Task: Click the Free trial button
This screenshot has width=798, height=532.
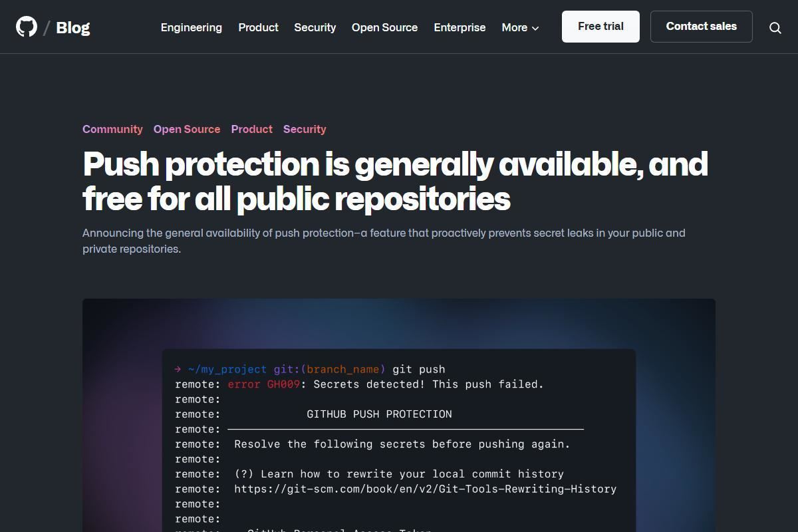Action: (600, 27)
